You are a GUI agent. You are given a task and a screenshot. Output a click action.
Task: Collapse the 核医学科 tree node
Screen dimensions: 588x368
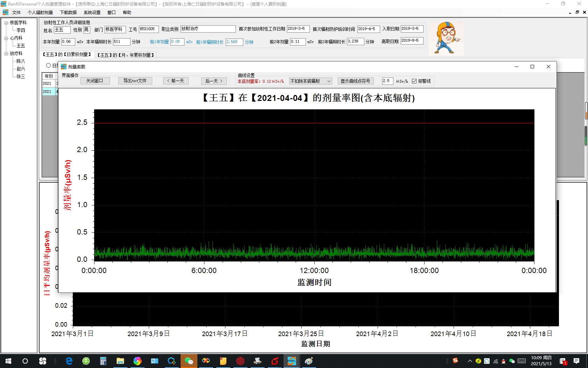pos(6,23)
